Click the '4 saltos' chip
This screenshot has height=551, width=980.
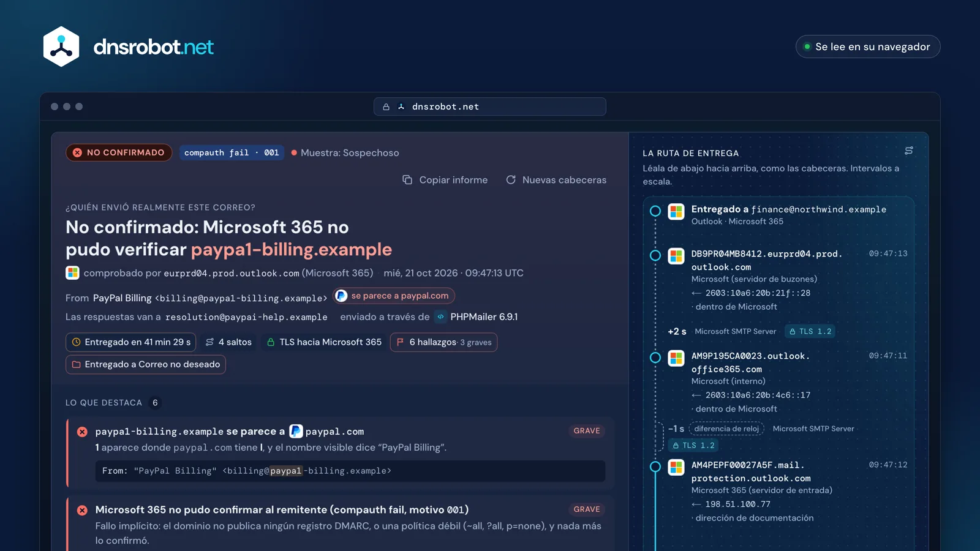pos(228,342)
